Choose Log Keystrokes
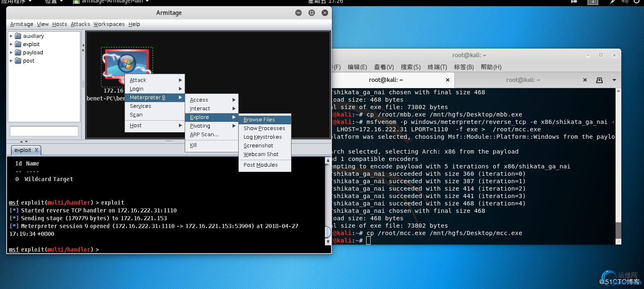Image resolution: width=644 pixels, height=289 pixels. click(x=265, y=137)
